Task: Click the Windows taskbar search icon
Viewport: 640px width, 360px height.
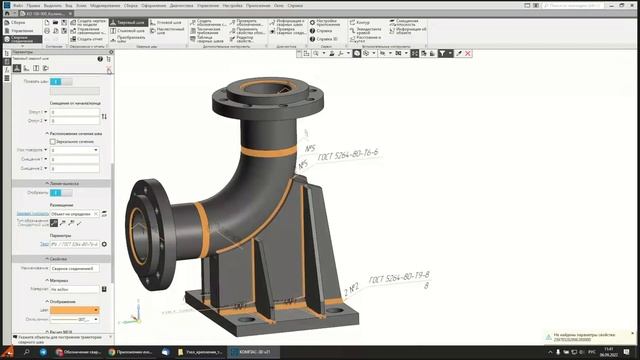Action: [x=27, y=352]
